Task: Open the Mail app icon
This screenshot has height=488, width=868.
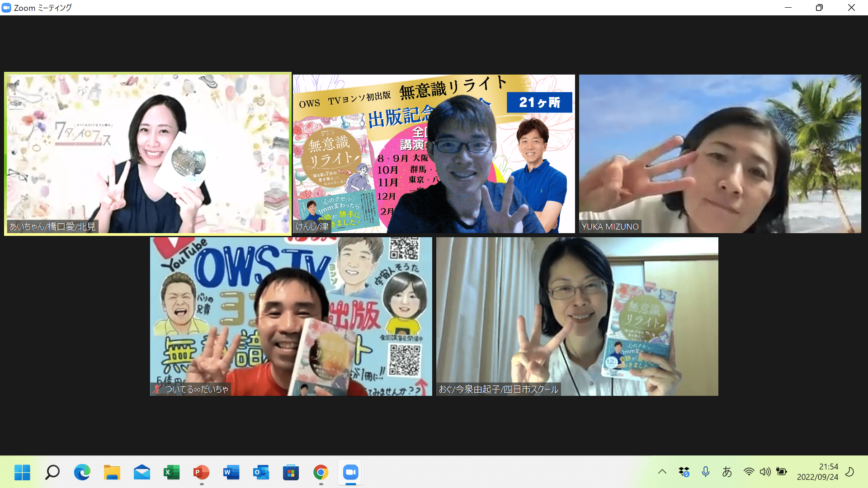Action: point(142,473)
